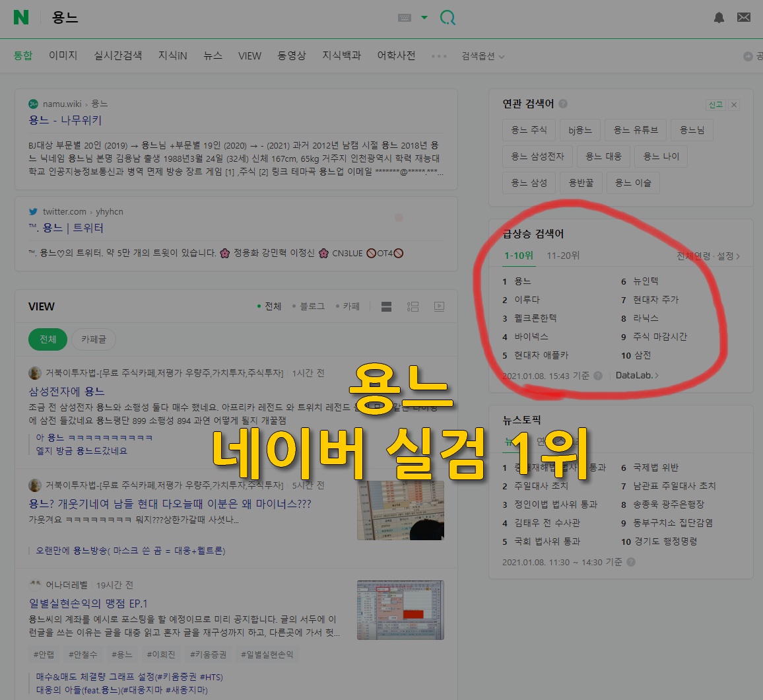Click the search input field containing 용느
This screenshot has height=700, width=763.
click(219, 18)
